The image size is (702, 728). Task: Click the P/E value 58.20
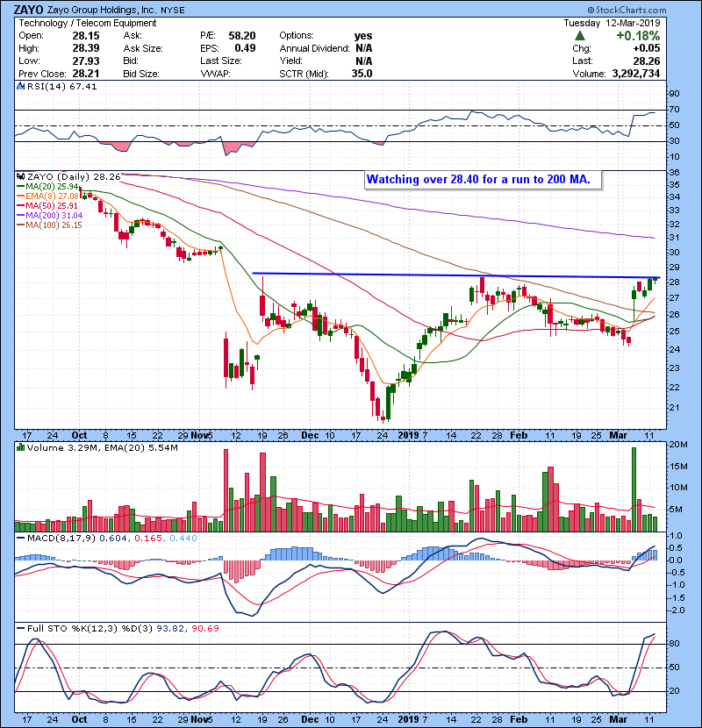pos(242,36)
